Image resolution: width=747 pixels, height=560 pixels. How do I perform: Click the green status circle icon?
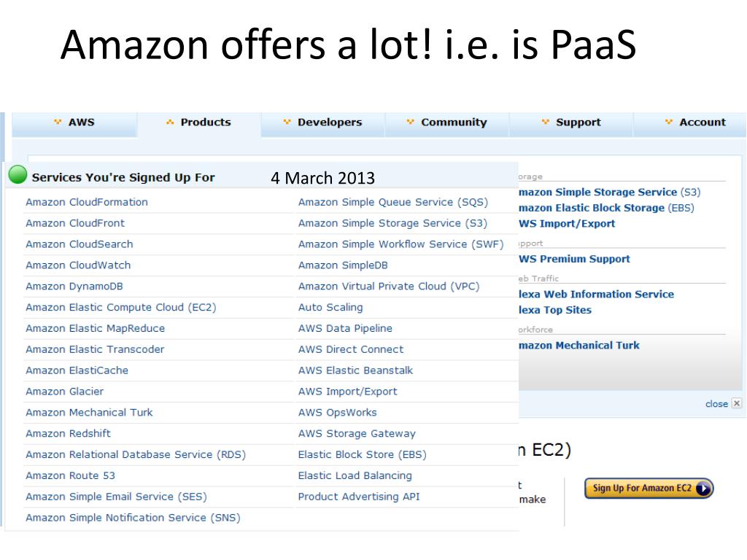pos(18,174)
